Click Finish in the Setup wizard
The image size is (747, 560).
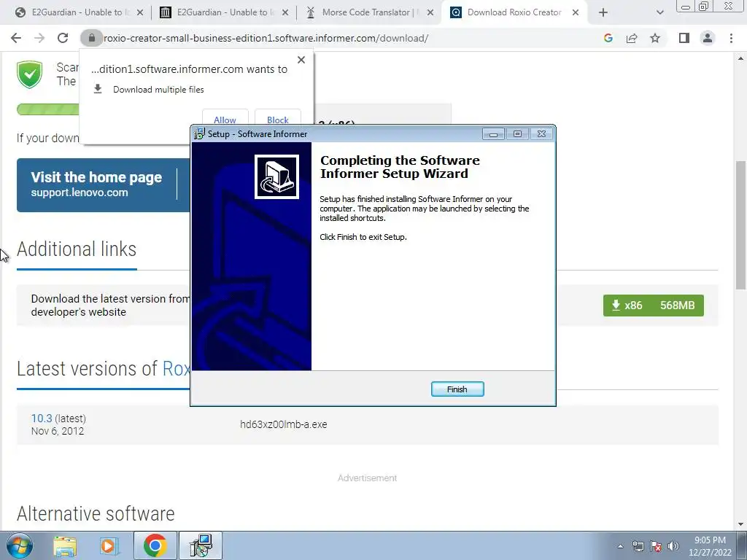(457, 389)
